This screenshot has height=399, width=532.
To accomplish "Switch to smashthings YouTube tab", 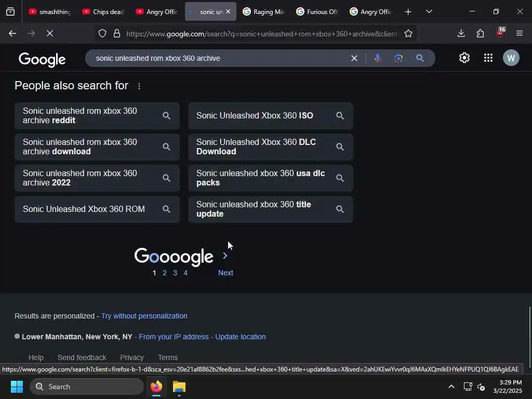I will pyautogui.click(x=49, y=11).
